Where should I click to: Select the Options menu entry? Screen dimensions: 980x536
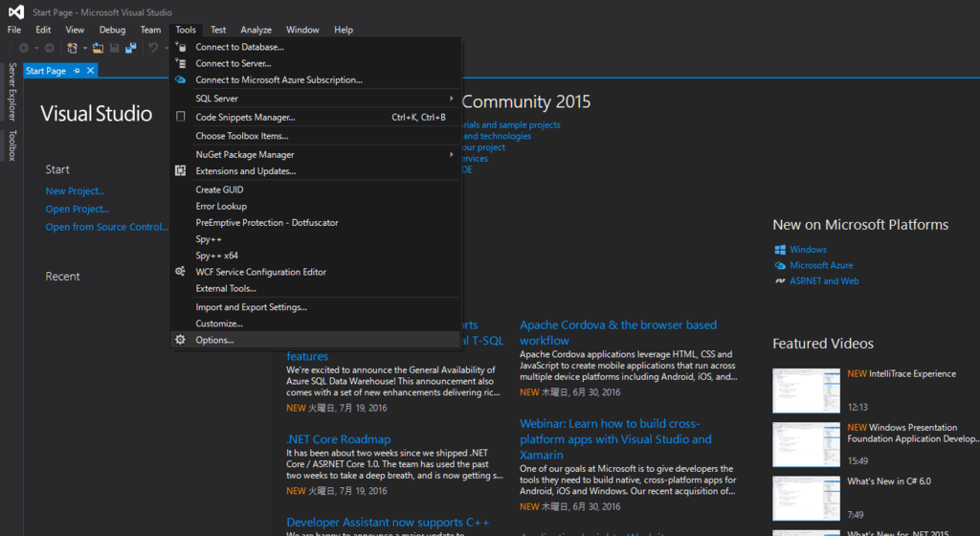(x=316, y=340)
